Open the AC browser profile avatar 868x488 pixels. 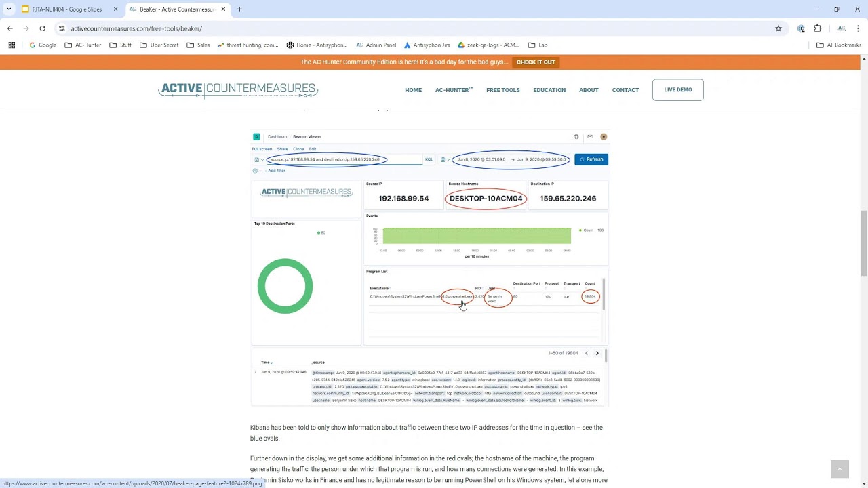[842, 28]
